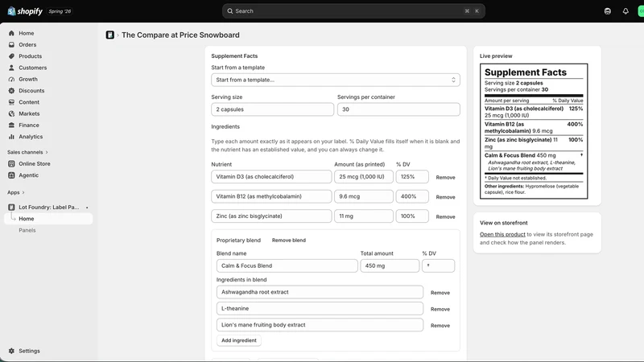Open Finance icon in sidebar
This screenshot has height=362, width=644.
tap(11, 125)
